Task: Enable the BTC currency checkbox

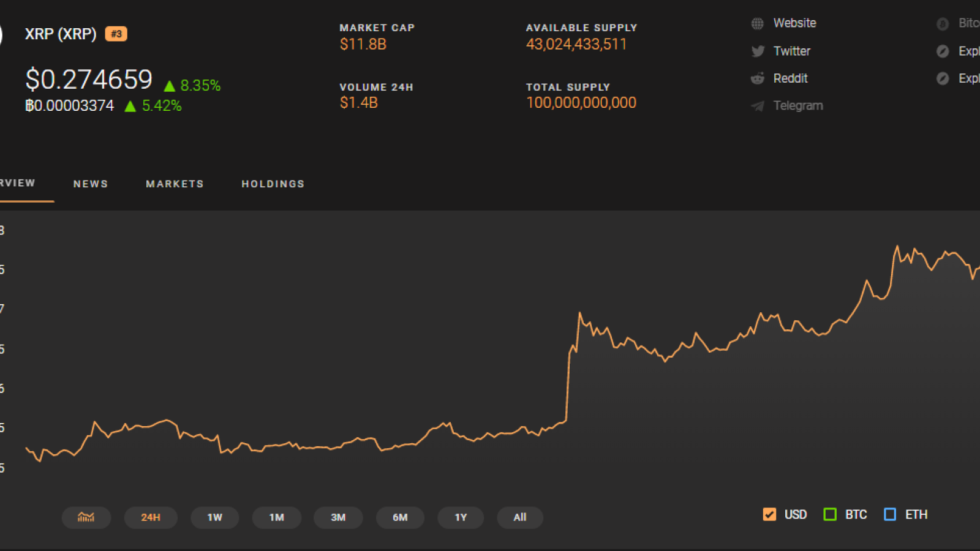Action: (x=830, y=514)
